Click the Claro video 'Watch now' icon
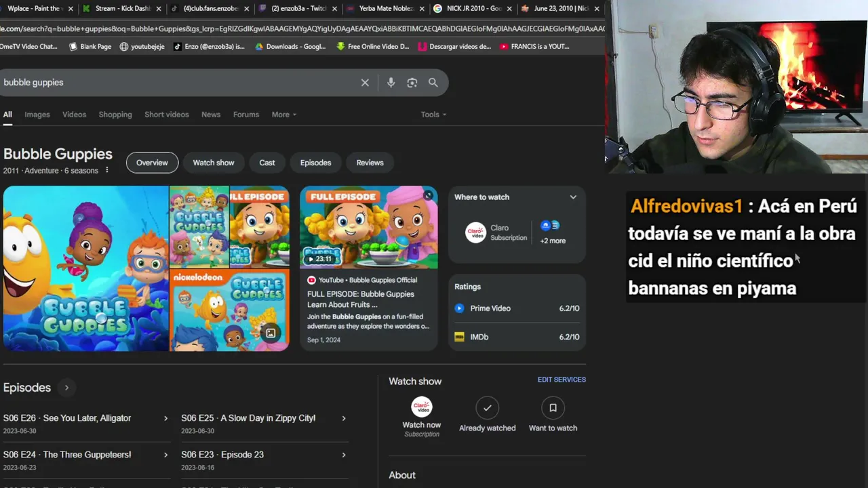The image size is (868, 488). tap(422, 407)
